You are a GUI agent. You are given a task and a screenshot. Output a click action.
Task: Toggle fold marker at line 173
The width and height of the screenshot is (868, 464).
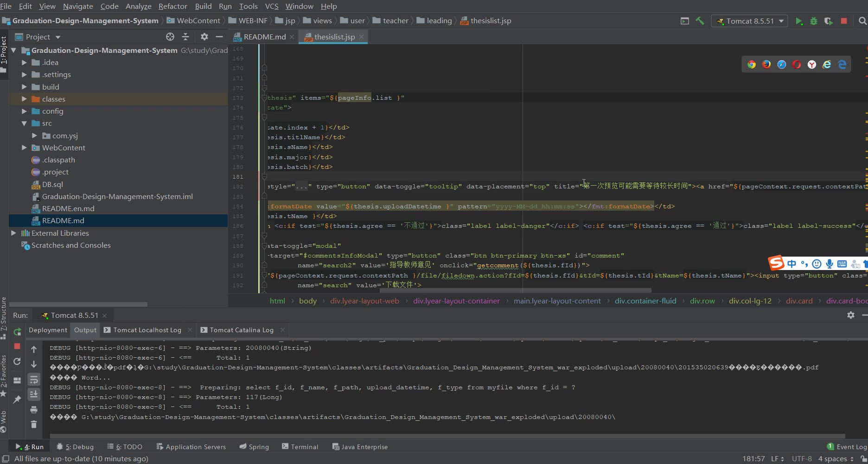[x=264, y=97]
